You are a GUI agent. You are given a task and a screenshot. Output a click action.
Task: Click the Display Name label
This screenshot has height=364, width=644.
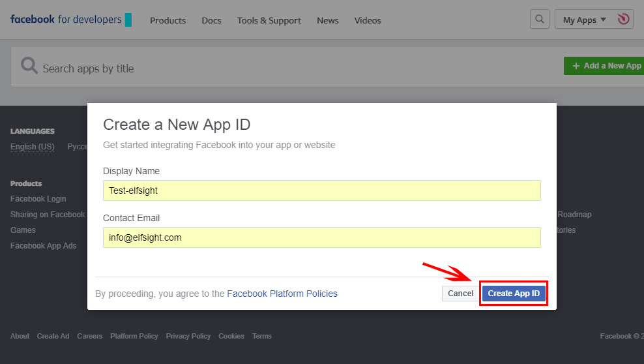(132, 171)
